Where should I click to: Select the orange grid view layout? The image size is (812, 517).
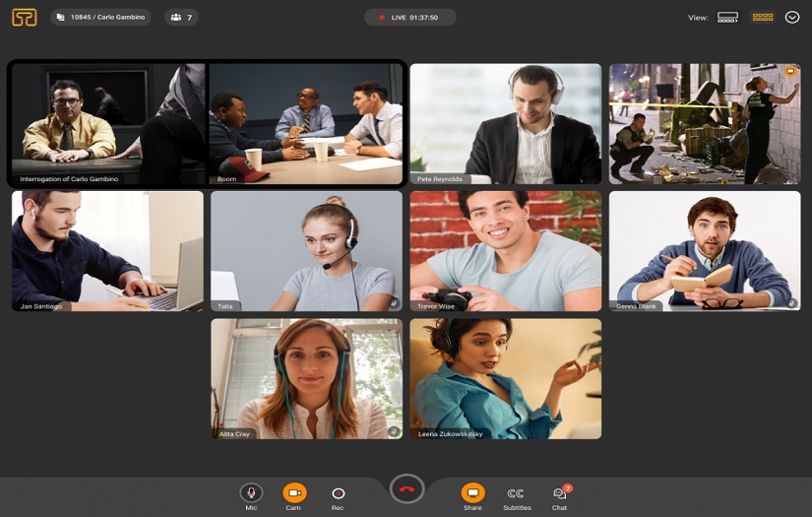coord(763,17)
